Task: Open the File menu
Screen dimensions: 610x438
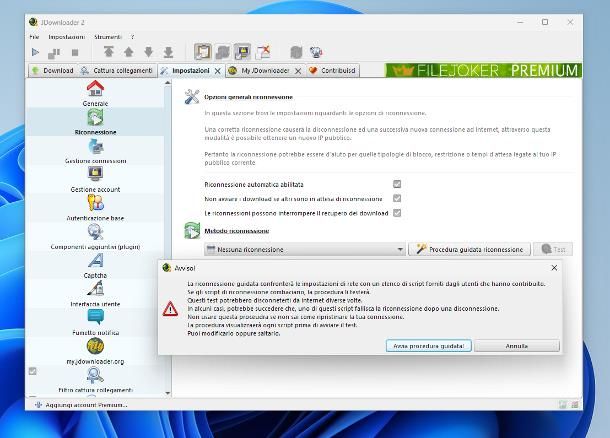Action: coord(34,37)
